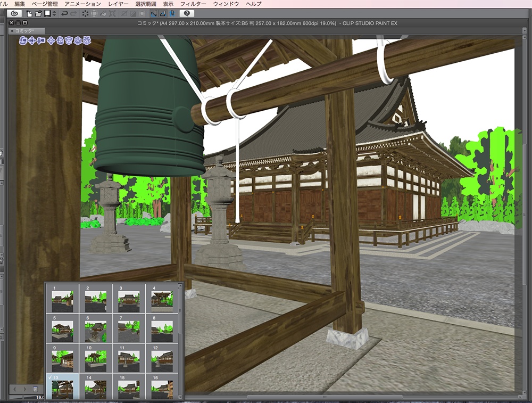Image resolution: width=532 pixels, height=403 pixels.
Task: Select the rotate 3D object icon
Action: point(60,41)
